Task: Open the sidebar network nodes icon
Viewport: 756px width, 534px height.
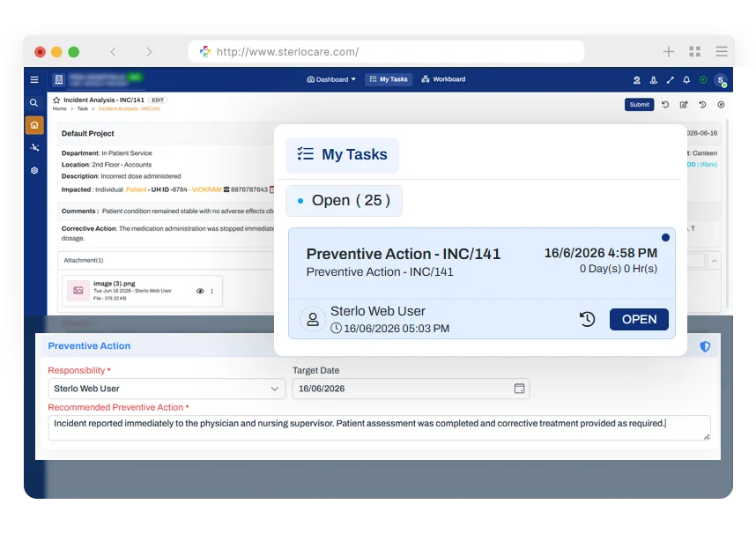Action: point(34,148)
